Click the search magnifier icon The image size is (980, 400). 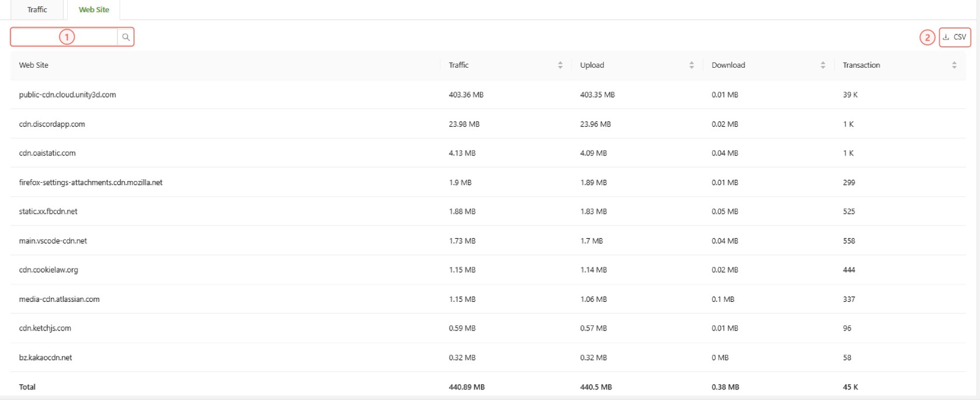125,37
